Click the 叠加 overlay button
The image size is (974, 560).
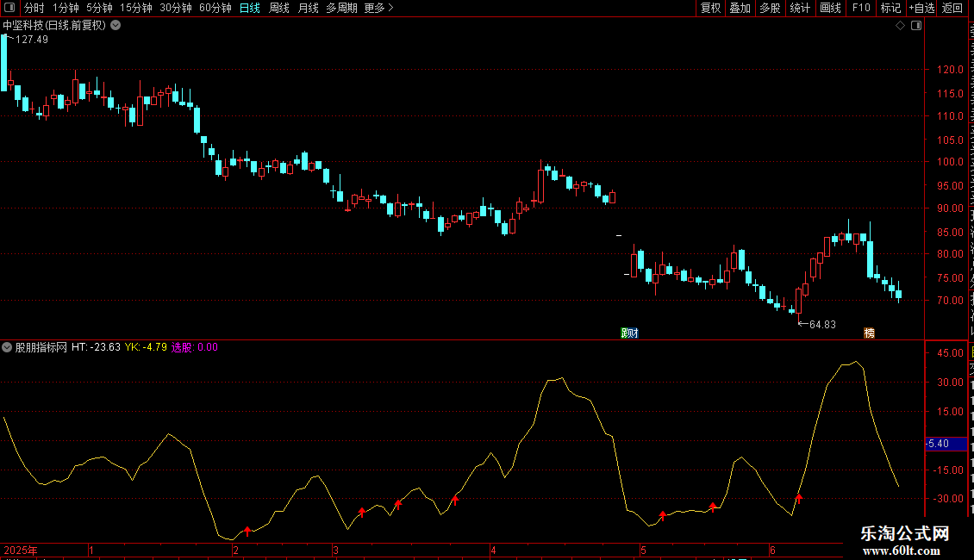pyautogui.click(x=740, y=8)
